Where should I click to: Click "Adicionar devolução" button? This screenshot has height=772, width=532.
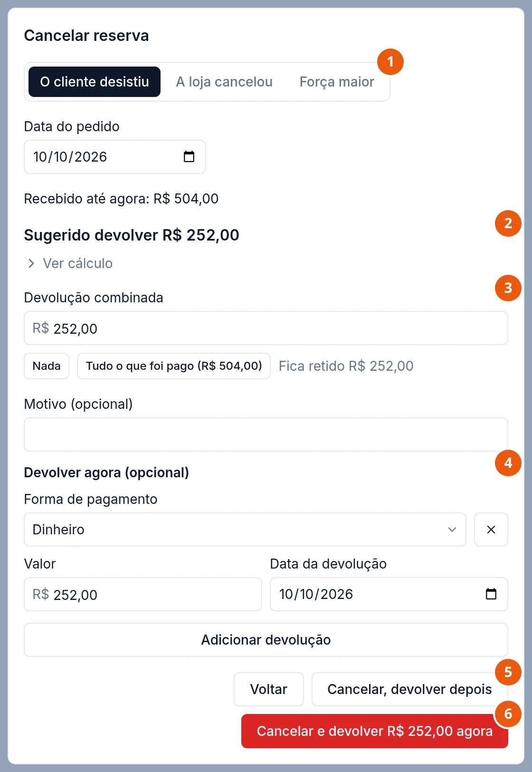coord(266,640)
